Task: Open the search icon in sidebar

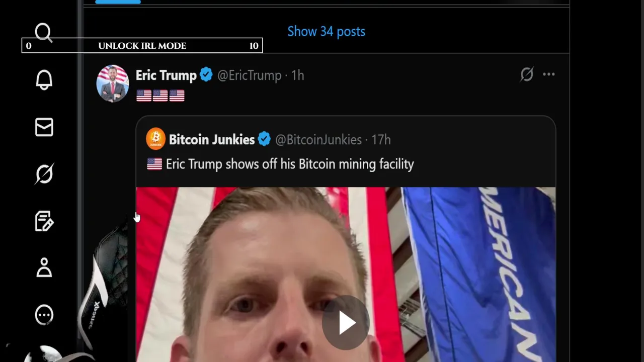Action: click(44, 33)
